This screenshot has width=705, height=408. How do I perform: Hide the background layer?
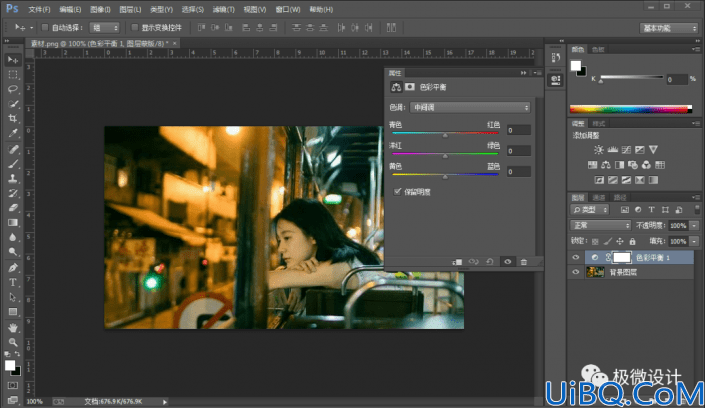[x=576, y=272]
